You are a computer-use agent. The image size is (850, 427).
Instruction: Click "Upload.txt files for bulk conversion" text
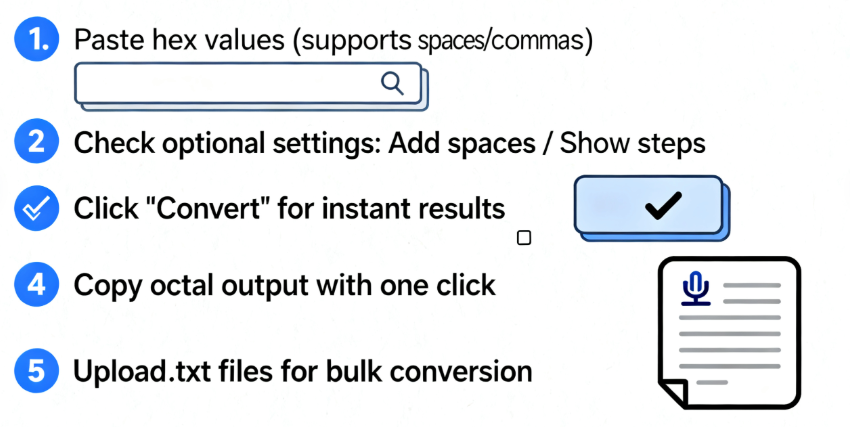302,372
